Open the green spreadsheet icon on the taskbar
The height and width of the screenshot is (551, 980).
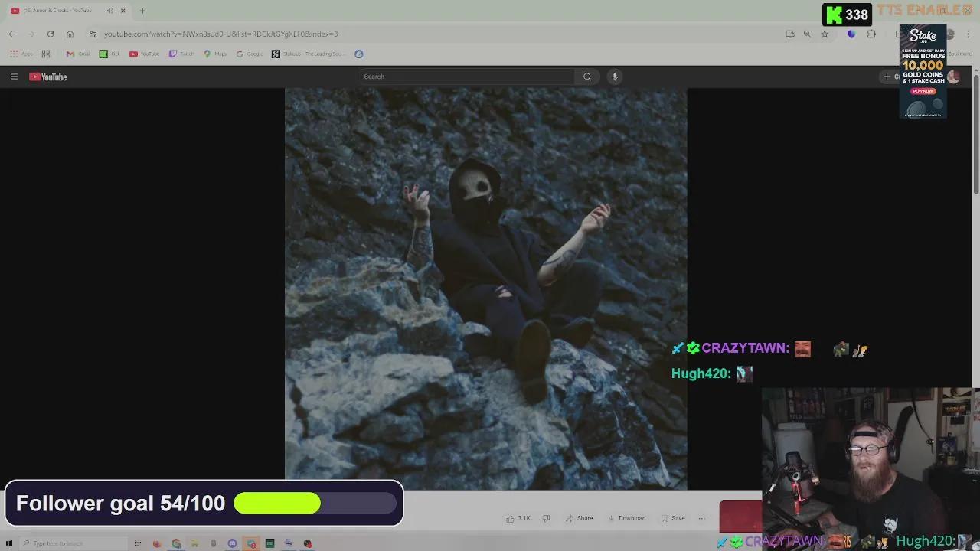[x=269, y=543]
